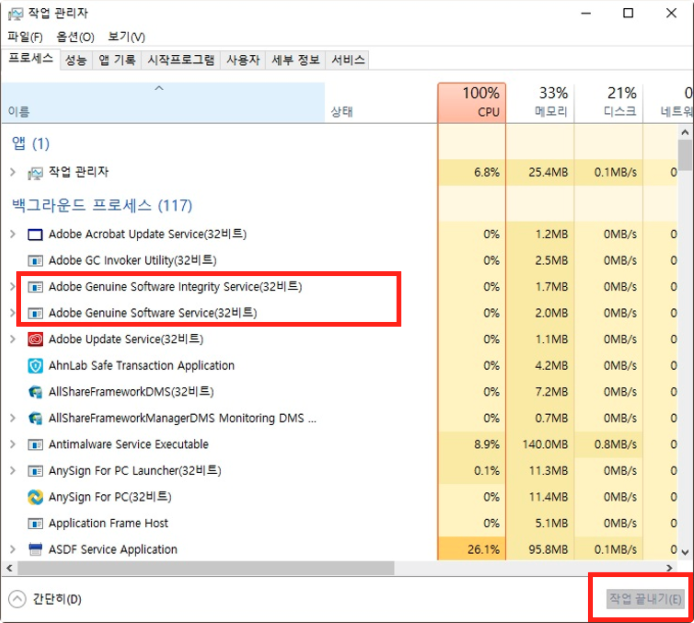This screenshot has height=623, width=694.
Task: Sort by the 이름 column header
Action: point(163,103)
